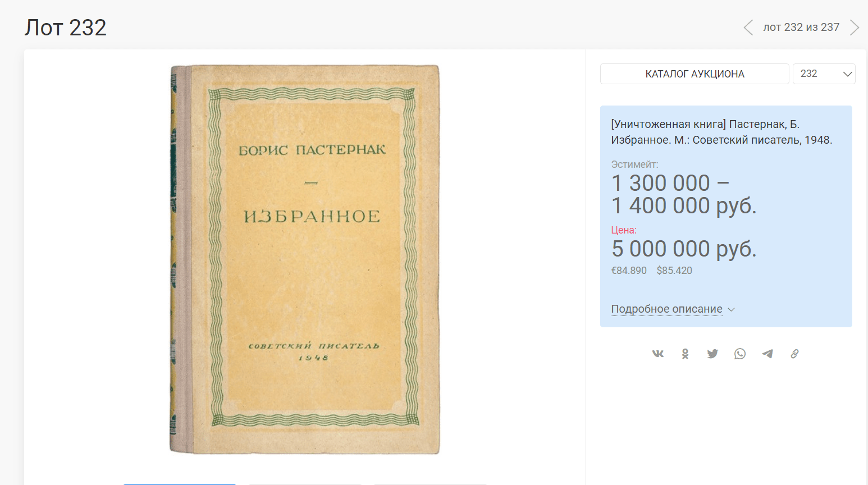The width and height of the screenshot is (868, 485).
Task: Share the lot on Twitter
Action: 712,354
